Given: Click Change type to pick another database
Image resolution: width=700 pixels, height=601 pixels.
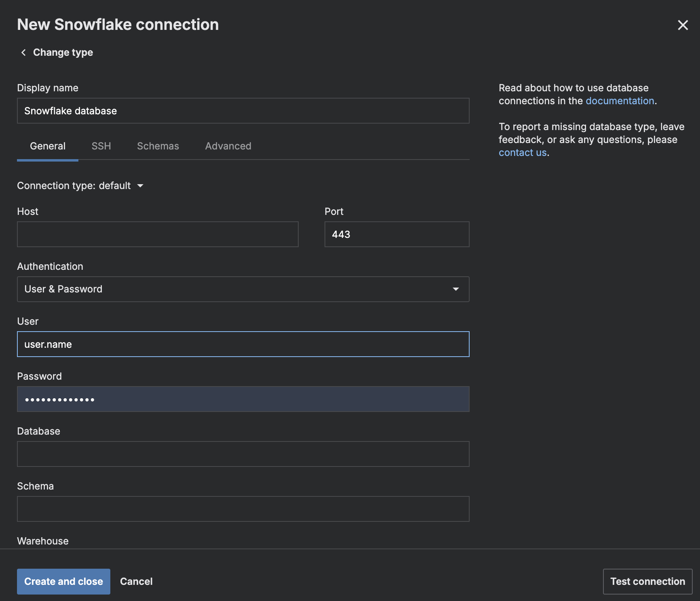Looking at the screenshot, I should click(x=63, y=52).
